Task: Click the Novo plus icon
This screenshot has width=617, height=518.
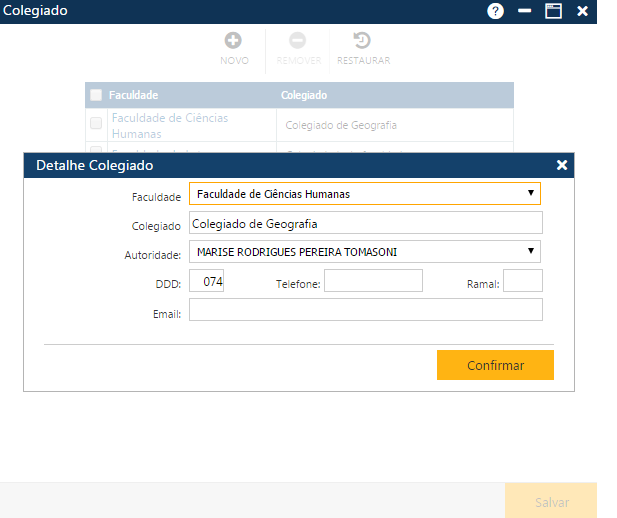Action: pyautogui.click(x=233, y=41)
